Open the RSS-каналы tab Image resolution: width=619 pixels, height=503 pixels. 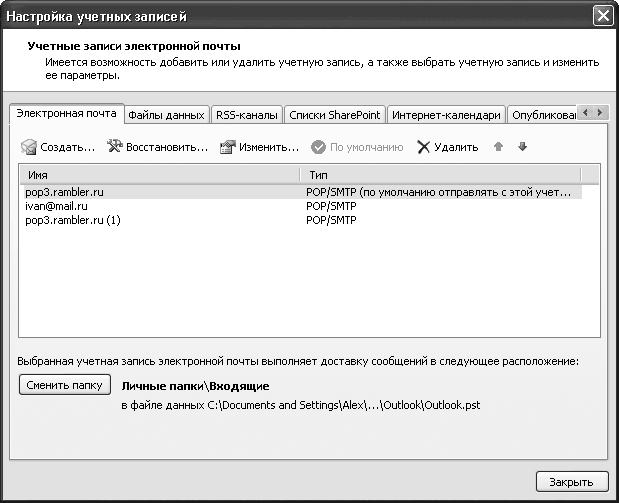point(246,115)
